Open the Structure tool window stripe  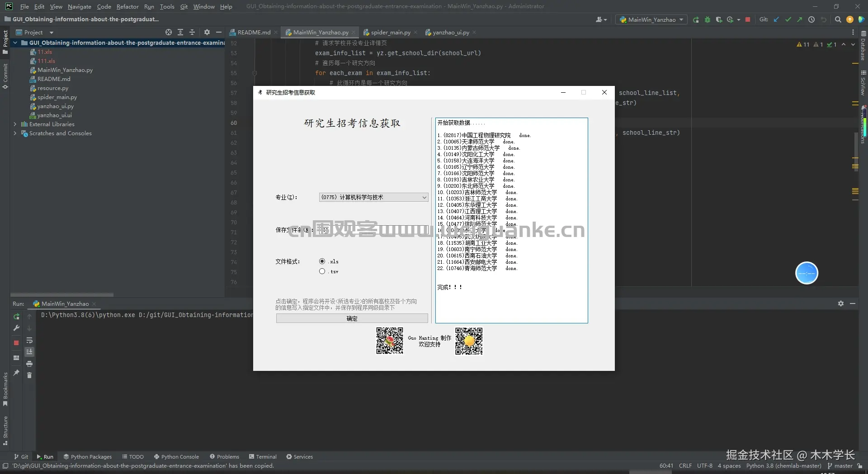(x=5, y=431)
